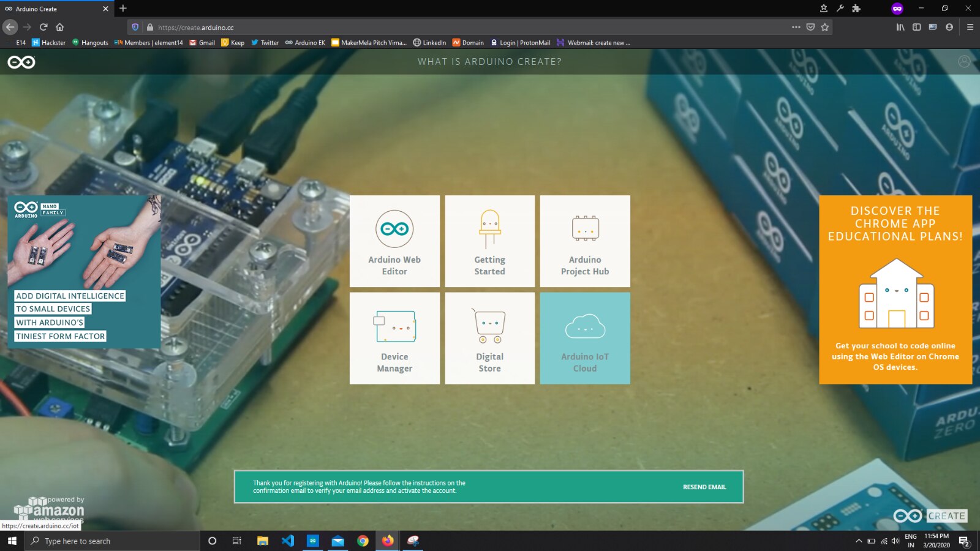The width and height of the screenshot is (980, 551).
Task: Click the wrench developer tools icon
Action: click(840, 9)
